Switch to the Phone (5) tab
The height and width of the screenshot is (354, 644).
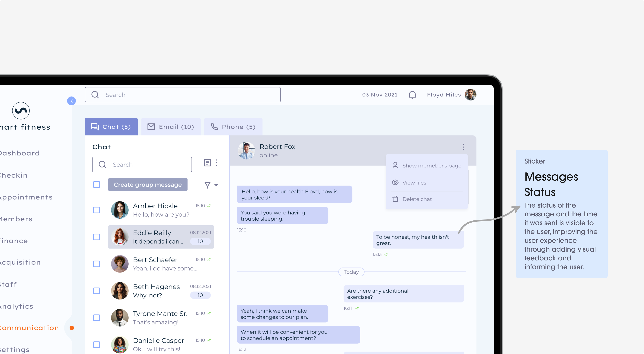[233, 127]
